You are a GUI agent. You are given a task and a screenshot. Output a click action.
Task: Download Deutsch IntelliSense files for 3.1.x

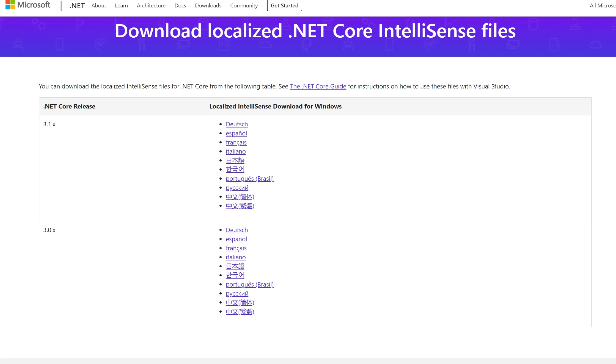pyautogui.click(x=237, y=124)
